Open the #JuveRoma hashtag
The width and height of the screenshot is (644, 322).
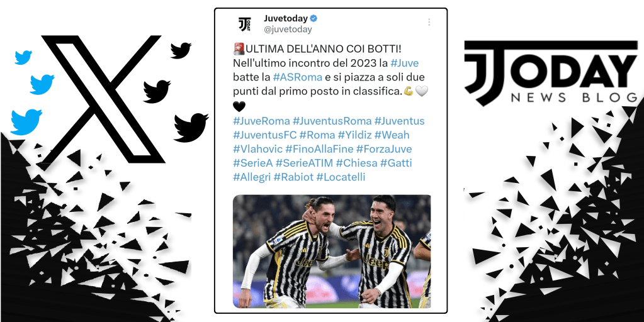(261, 121)
